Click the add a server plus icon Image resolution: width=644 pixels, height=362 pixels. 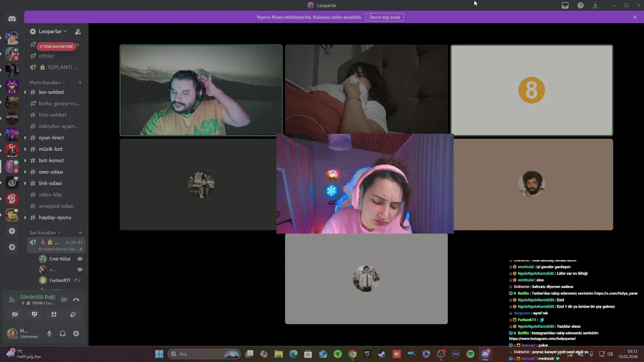12,231
